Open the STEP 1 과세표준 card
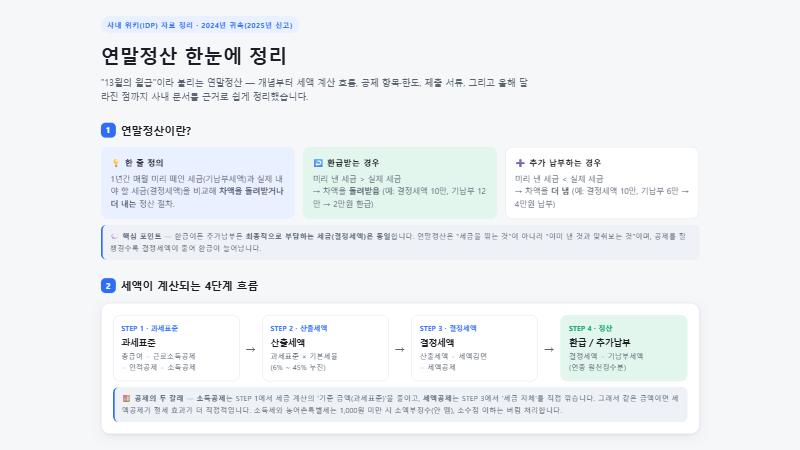 (x=176, y=348)
